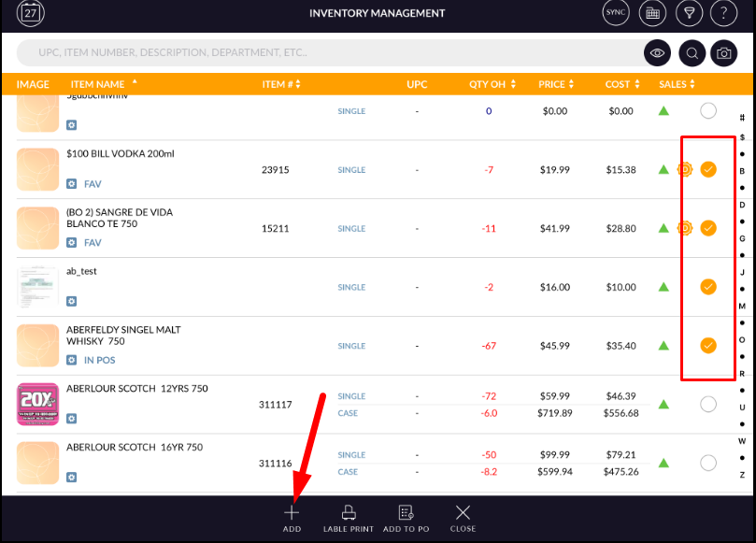The image size is (756, 543).
Task: Toggle the eye visibility icon
Action: 658,53
